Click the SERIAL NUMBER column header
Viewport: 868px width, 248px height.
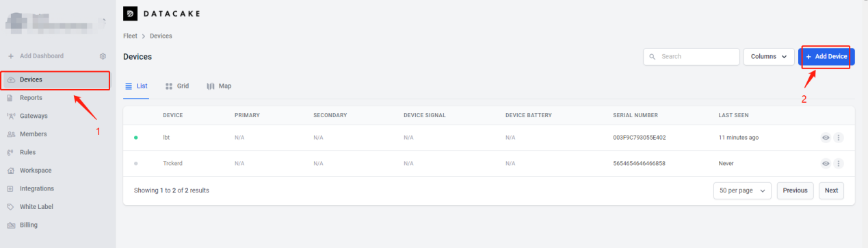point(635,115)
